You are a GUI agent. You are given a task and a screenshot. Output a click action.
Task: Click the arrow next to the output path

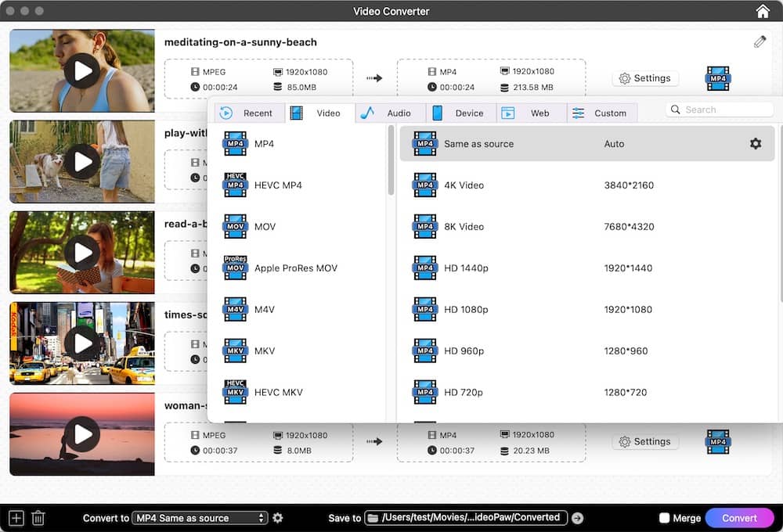pos(577,517)
